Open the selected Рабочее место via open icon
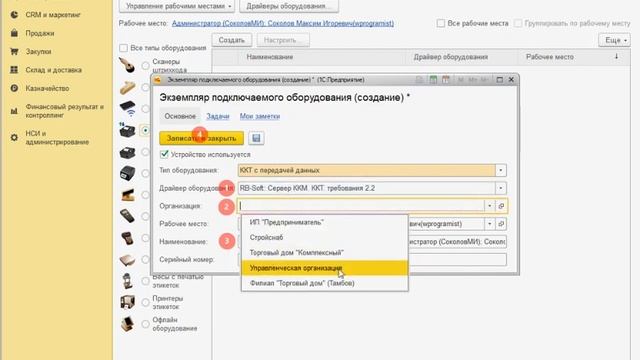 tap(501, 224)
